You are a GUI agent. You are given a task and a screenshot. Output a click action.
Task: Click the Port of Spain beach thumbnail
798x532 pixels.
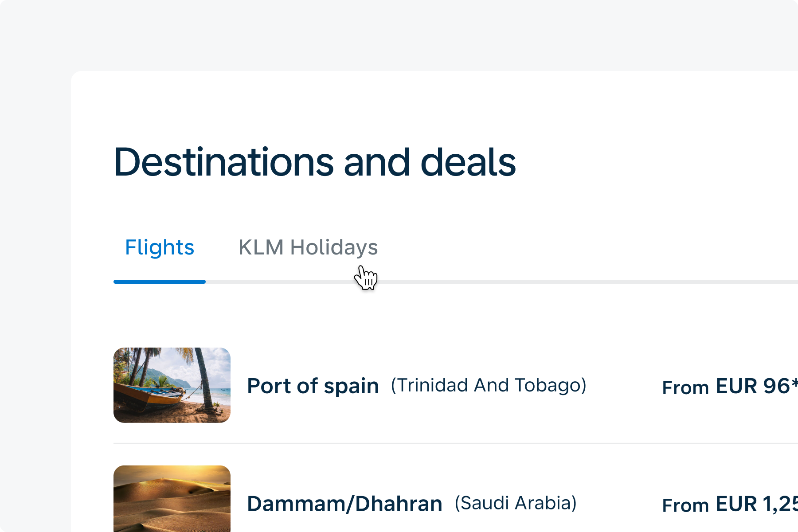[172, 385]
